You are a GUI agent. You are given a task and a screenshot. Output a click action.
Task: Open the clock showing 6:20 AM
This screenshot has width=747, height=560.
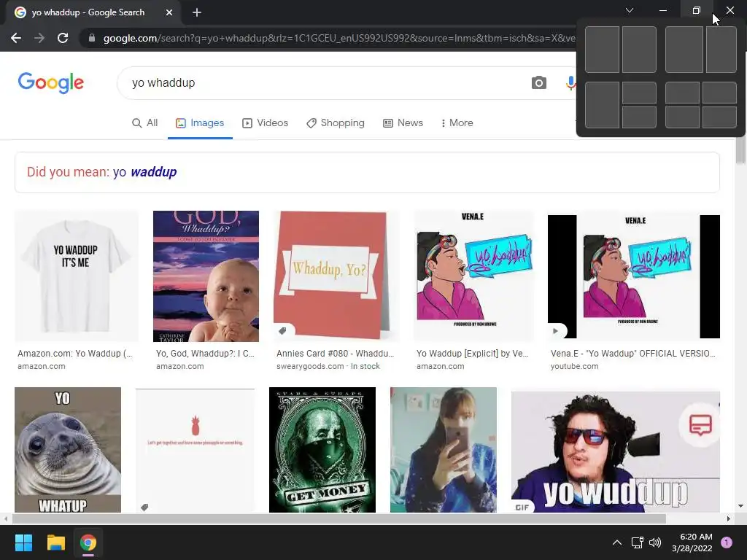point(692,542)
